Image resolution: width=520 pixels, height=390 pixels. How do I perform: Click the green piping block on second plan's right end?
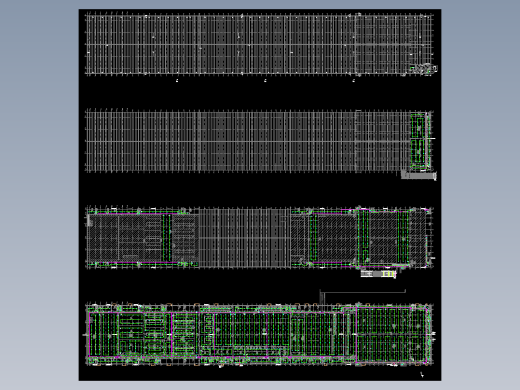419,140
